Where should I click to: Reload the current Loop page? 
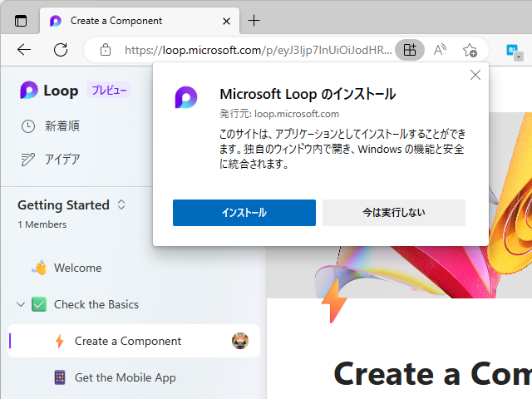[61, 50]
